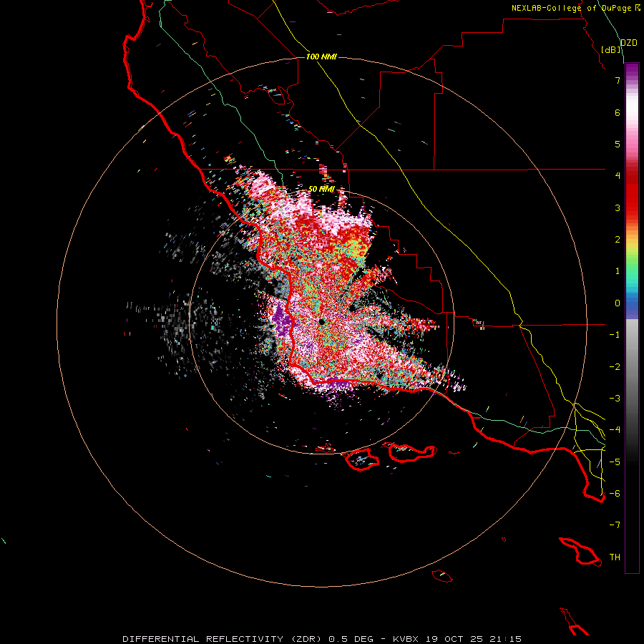Click the [dB] unit label
The width and height of the screenshot is (644, 644).
tap(611, 49)
